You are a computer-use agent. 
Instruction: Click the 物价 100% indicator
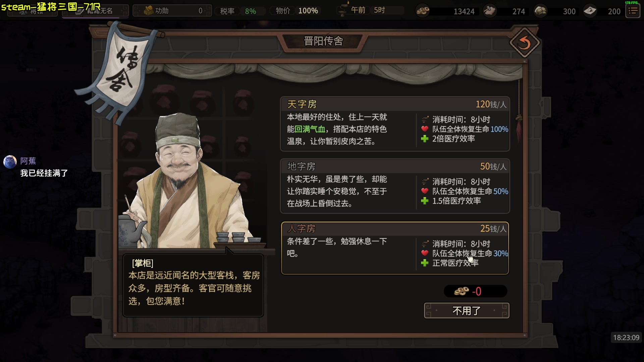(297, 11)
